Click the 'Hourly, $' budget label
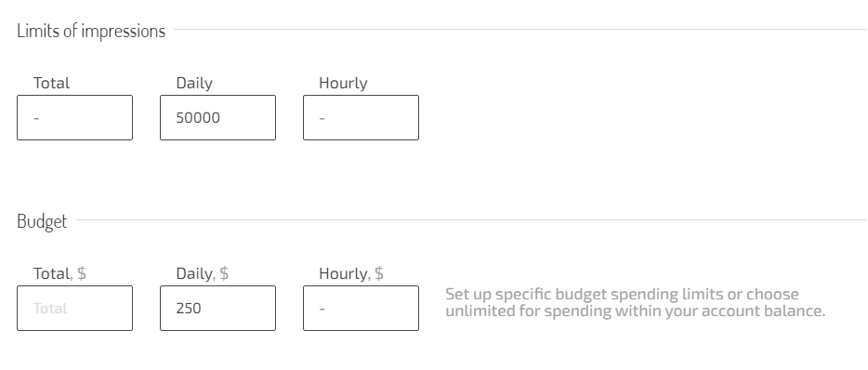This screenshot has height=370, width=868. (351, 273)
